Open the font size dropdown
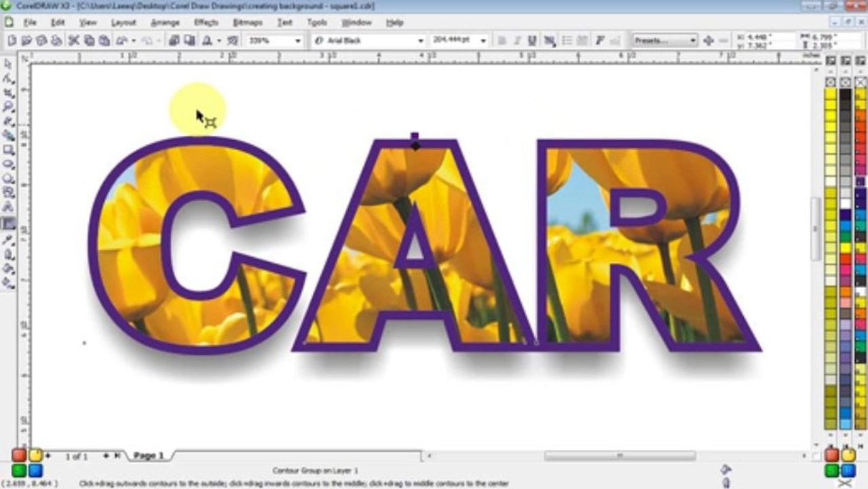This screenshot has height=489, width=868. pyautogui.click(x=483, y=41)
